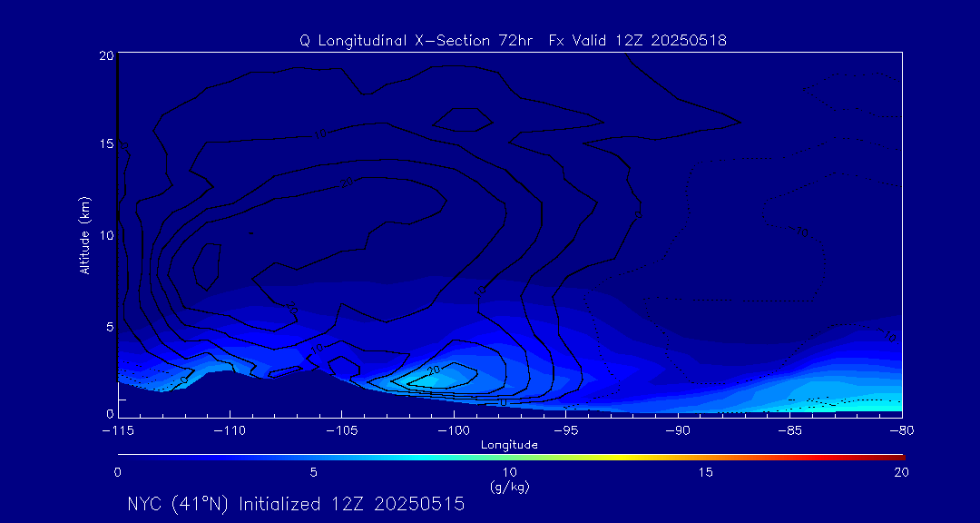Select the "Altitude (km)" vertical axis label
The width and height of the screenshot is (980, 523).
pyautogui.click(x=83, y=234)
